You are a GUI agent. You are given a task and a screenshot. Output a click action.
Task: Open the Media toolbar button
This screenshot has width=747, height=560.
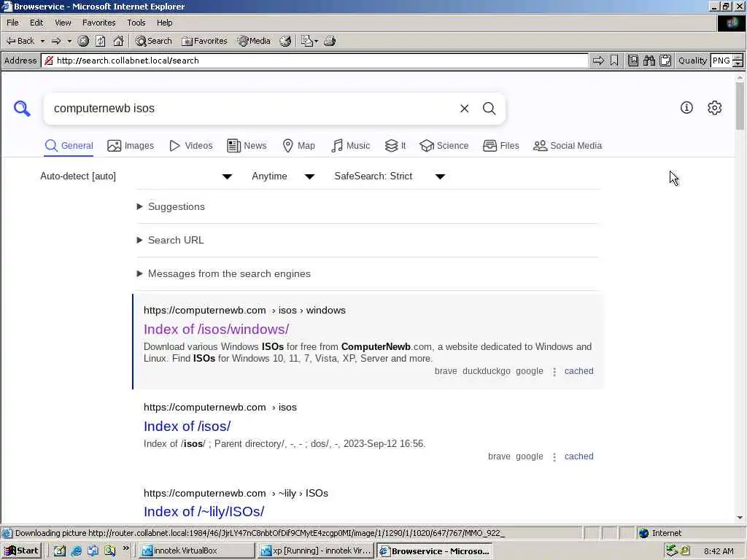254,41
